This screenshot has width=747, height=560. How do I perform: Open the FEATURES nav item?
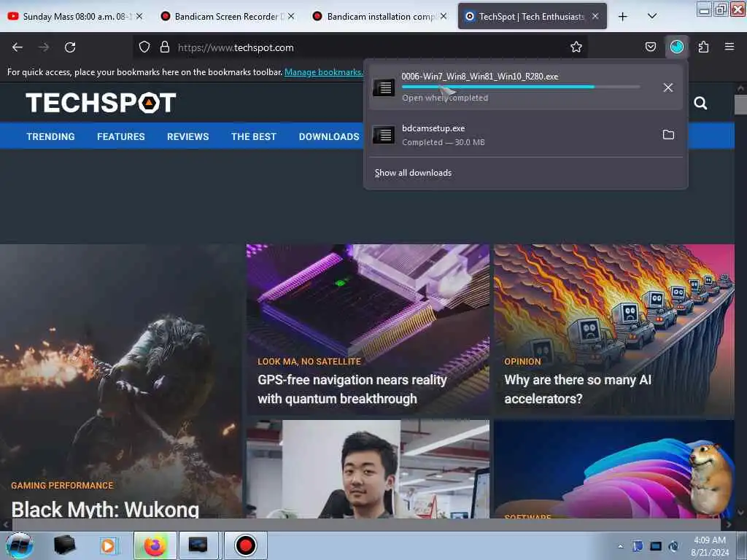pyautogui.click(x=121, y=136)
